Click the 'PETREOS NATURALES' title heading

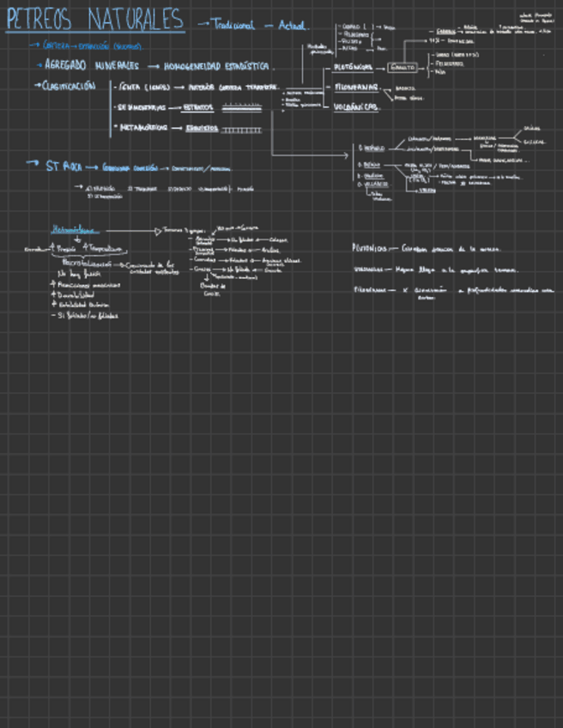coord(95,20)
